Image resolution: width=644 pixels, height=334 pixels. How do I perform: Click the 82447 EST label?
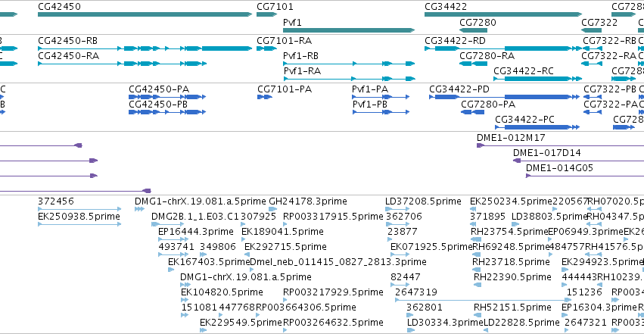pos(406,277)
